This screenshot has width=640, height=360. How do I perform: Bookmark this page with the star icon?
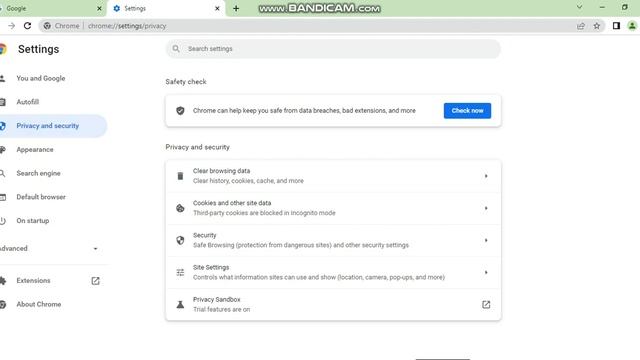597,26
